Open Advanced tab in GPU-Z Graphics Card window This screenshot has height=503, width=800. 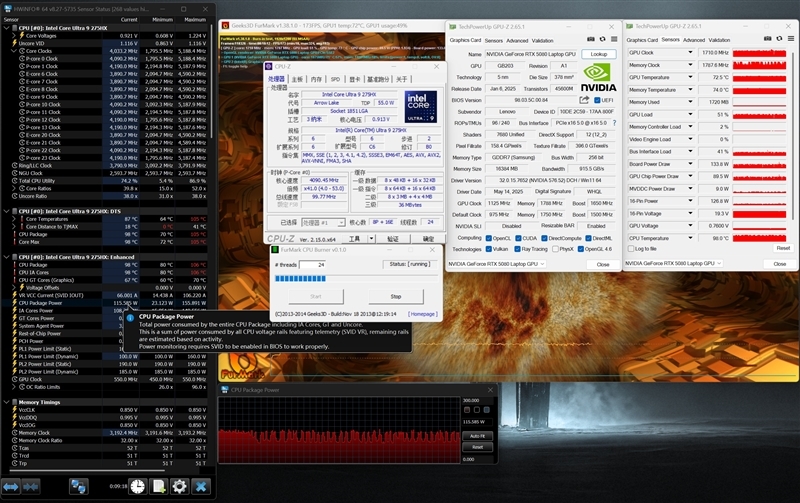point(517,40)
